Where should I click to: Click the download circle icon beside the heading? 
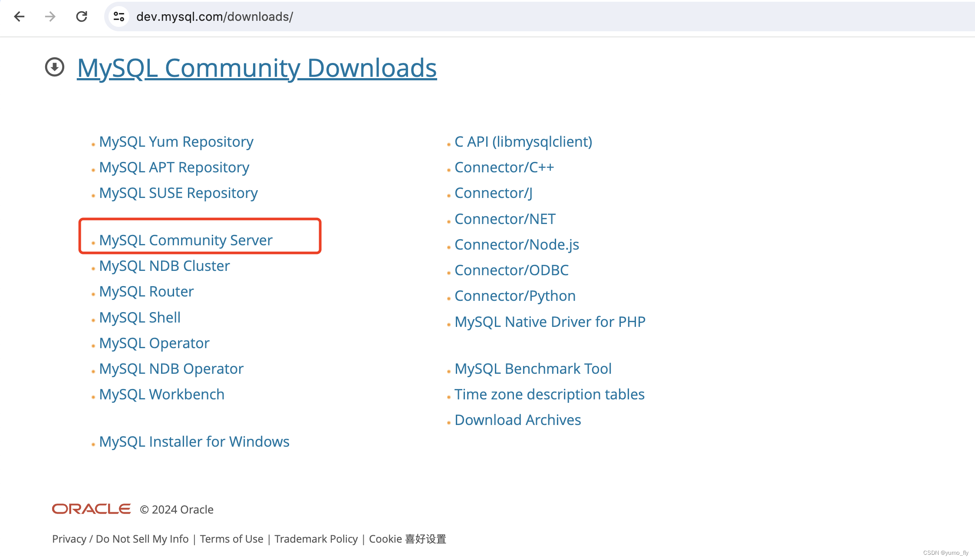(55, 67)
